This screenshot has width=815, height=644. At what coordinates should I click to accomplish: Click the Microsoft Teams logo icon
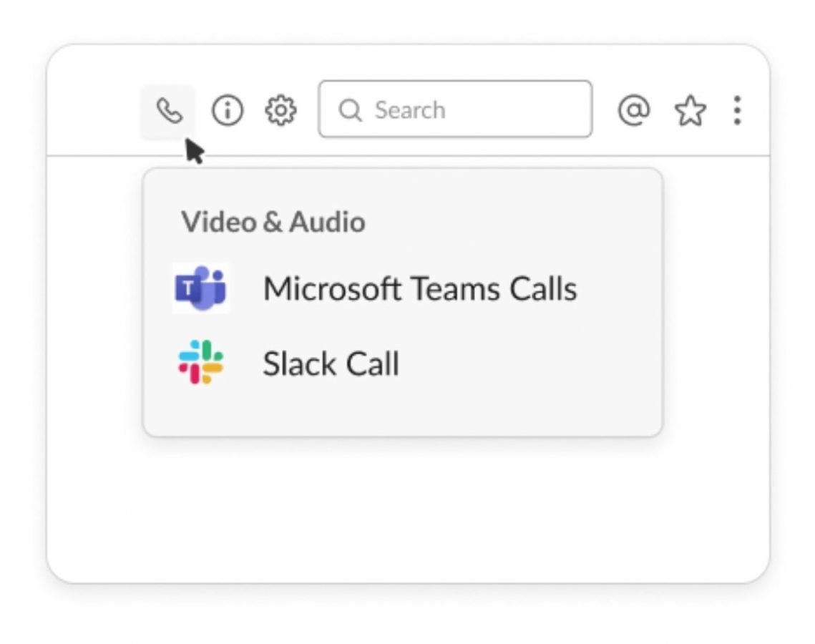[200, 288]
